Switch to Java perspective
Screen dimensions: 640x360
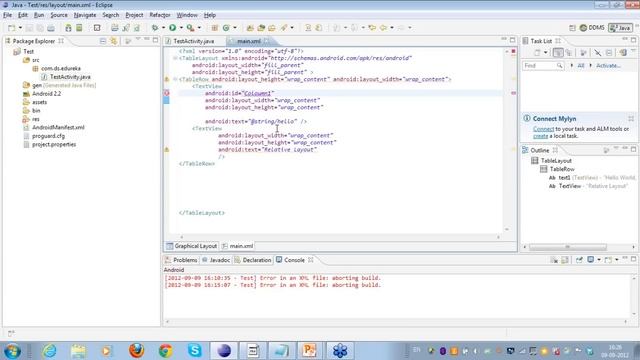[x=620, y=28]
